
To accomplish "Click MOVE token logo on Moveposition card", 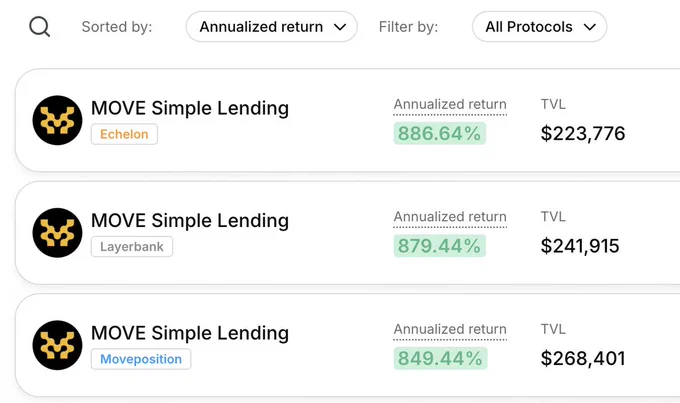I will point(57,345).
